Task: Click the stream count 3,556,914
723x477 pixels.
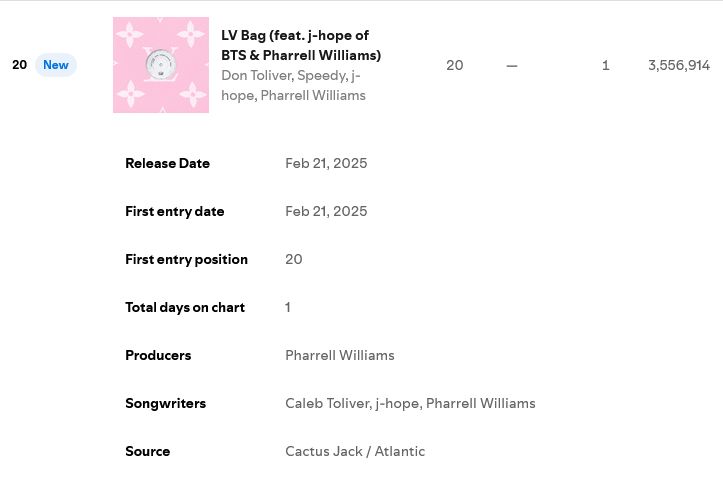Action: 678,65
